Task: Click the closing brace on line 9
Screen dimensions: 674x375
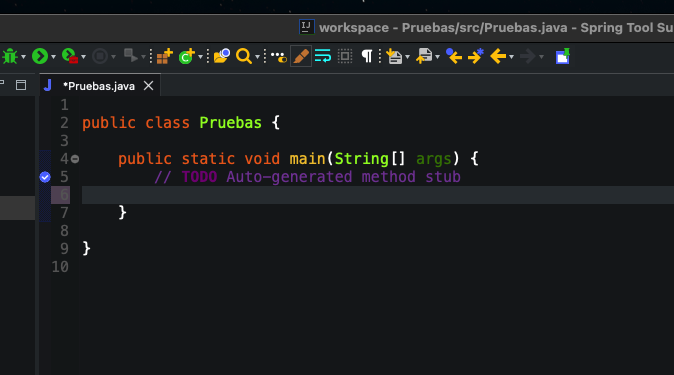Action: [x=86, y=249]
